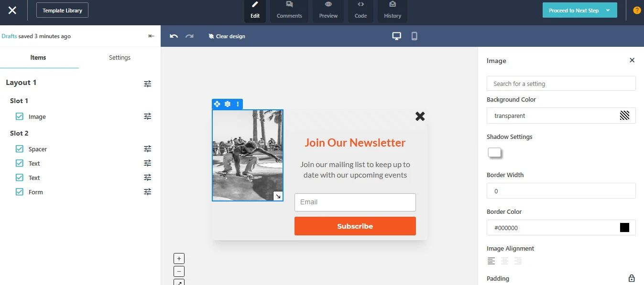Viewport: 644px width, 285px height.
Task: Switch to desktop view
Action: 396,36
